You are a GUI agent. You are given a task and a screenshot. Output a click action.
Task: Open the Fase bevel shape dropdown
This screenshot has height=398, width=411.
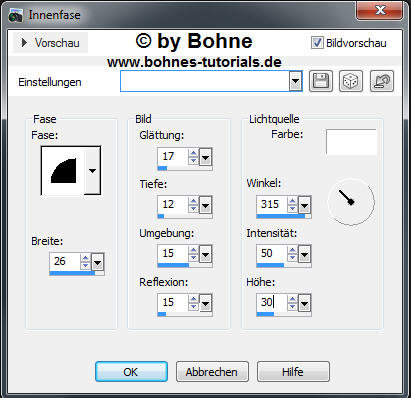[x=92, y=171]
